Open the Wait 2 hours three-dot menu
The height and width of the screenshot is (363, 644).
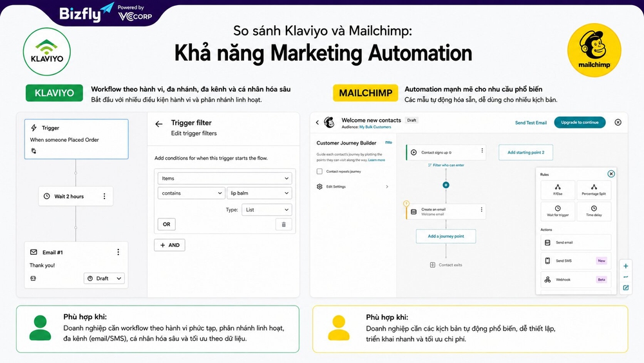(104, 196)
